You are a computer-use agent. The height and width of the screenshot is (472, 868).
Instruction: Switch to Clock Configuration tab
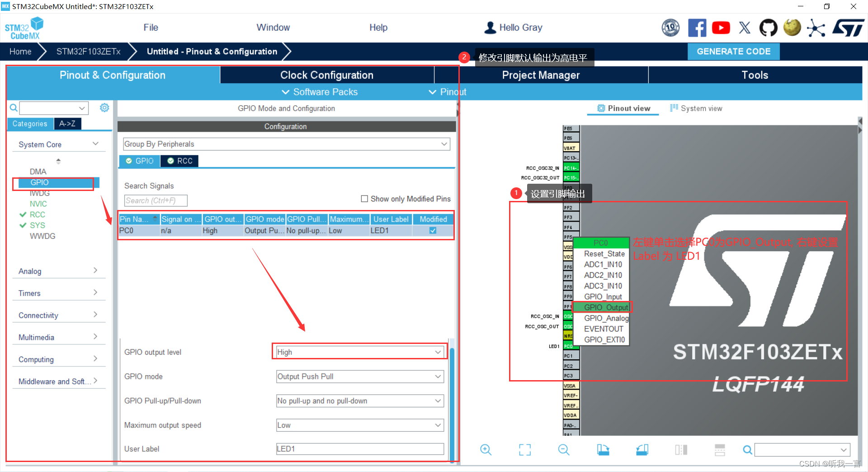327,75
